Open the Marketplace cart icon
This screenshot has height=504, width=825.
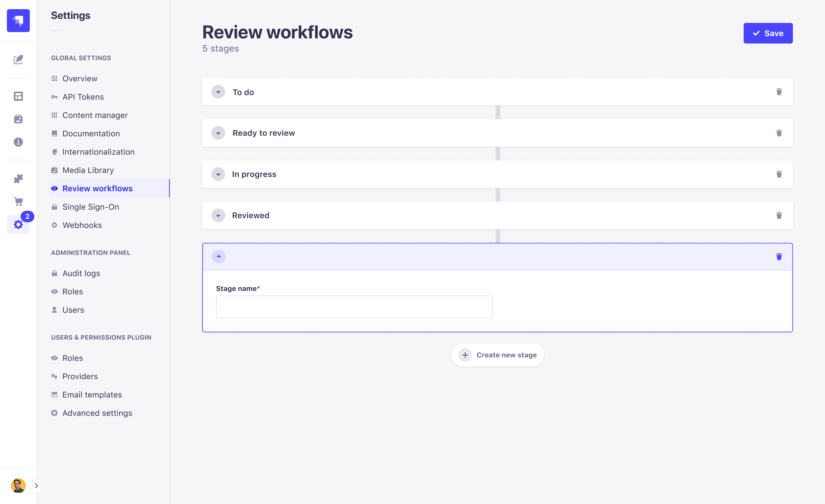[18, 202]
